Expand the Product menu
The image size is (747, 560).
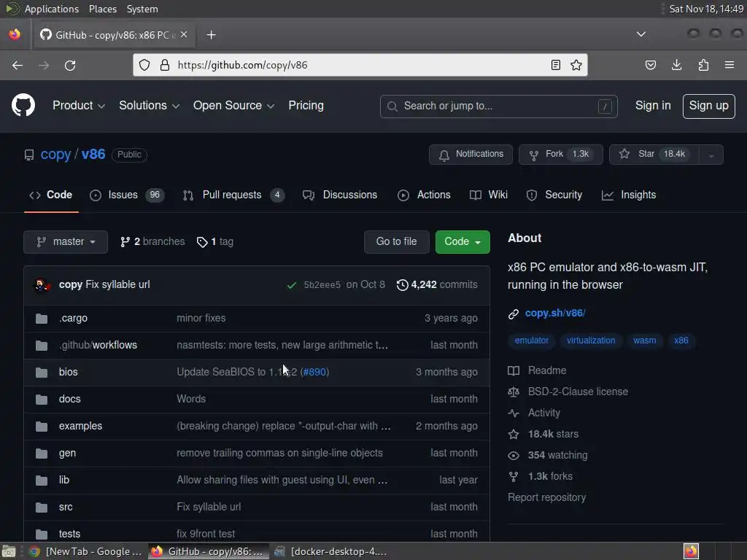(79, 105)
